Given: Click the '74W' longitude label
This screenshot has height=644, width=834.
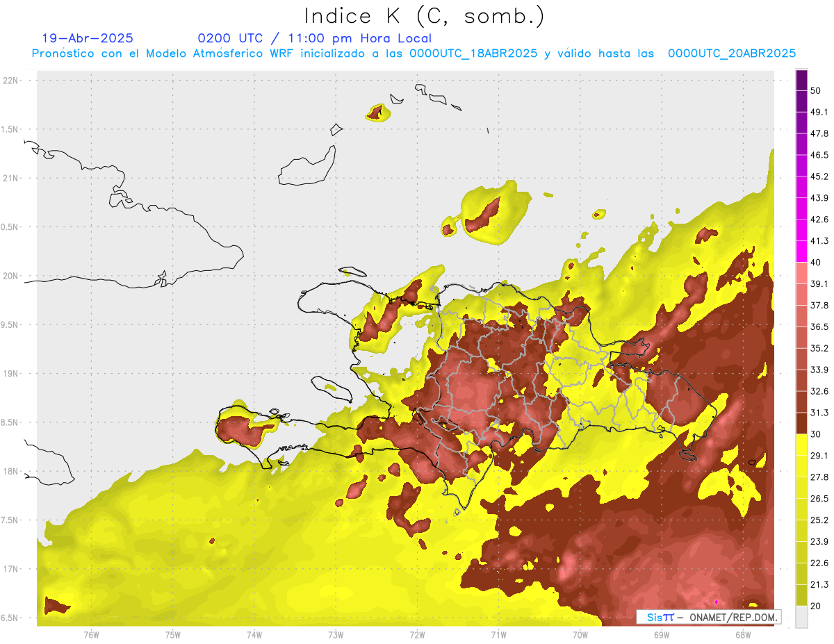Looking at the screenshot, I should point(254,634).
